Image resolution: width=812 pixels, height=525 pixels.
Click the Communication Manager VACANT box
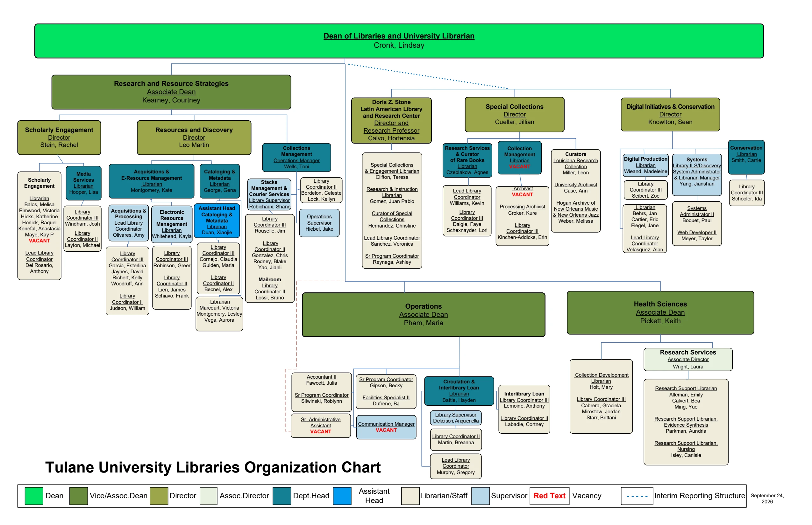click(x=386, y=427)
